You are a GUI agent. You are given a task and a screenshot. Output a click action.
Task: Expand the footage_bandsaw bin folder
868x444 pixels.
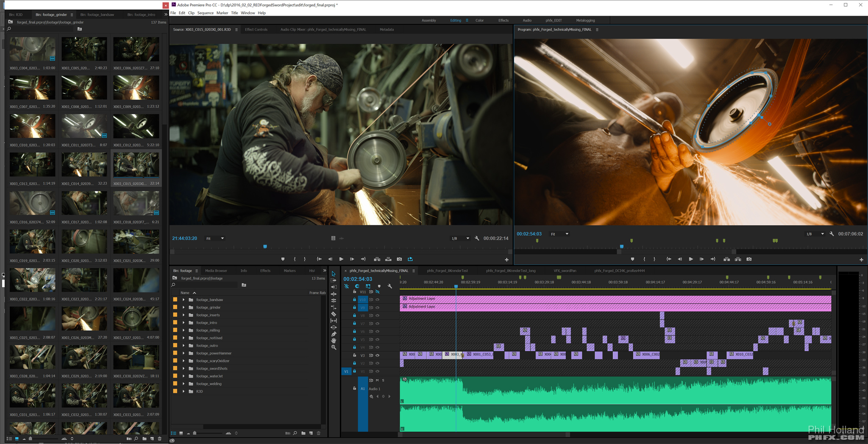[x=184, y=300]
